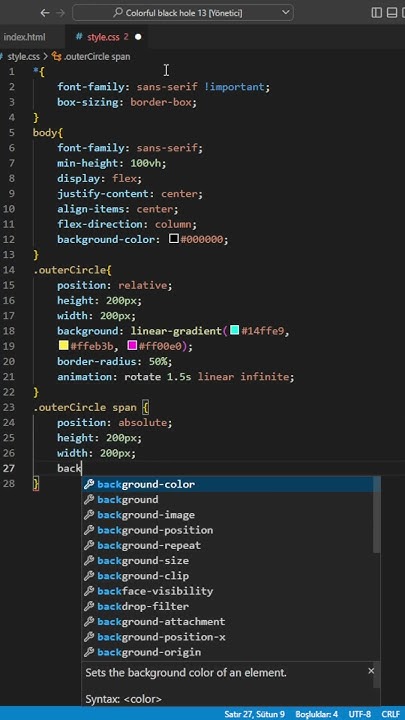Expand the command center dropdown chevron

[286, 12]
